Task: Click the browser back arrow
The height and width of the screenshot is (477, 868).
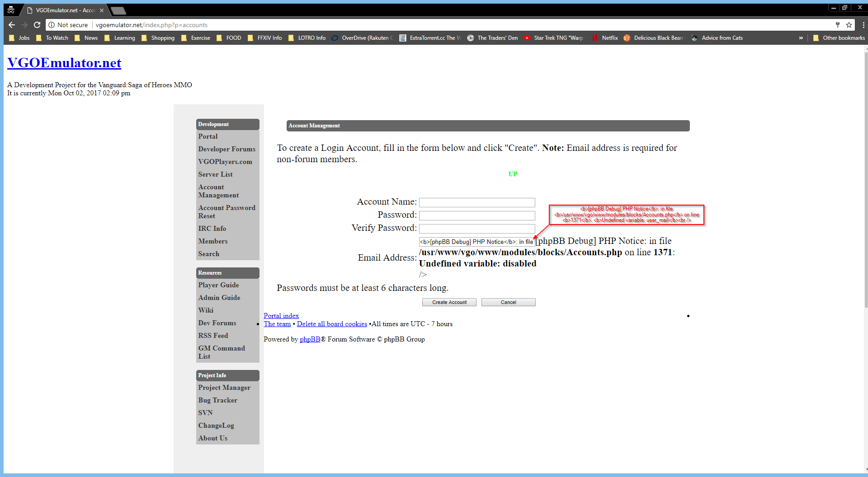Action: click(12, 25)
